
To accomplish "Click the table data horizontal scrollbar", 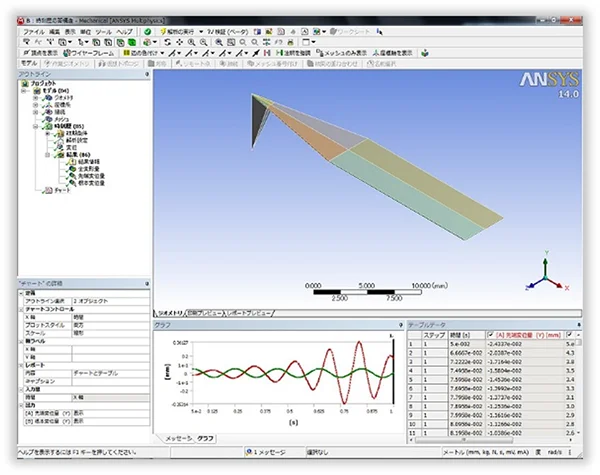I will click(x=491, y=440).
